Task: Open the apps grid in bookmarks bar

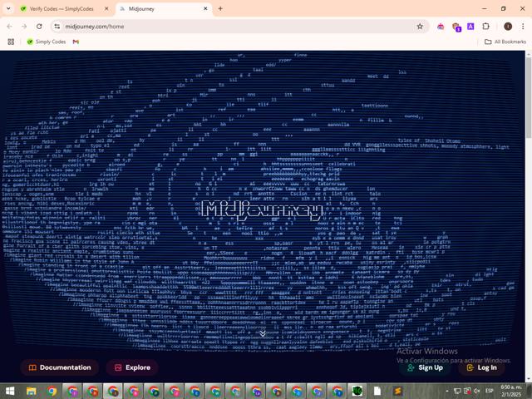Action: [11, 42]
